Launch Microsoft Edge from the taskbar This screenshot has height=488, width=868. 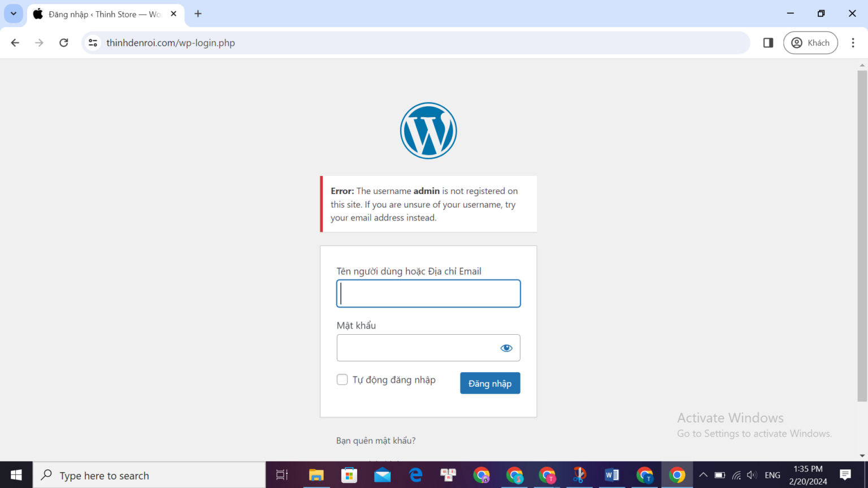point(416,475)
